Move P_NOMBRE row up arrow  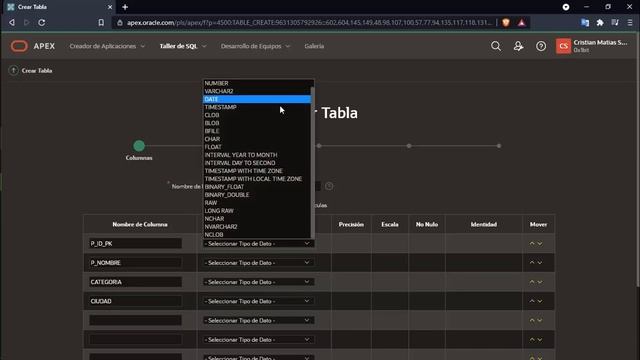[532, 262]
